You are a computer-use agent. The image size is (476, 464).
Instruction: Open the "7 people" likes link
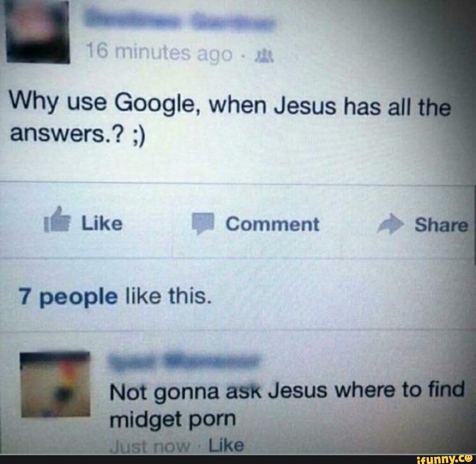tap(68, 297)
